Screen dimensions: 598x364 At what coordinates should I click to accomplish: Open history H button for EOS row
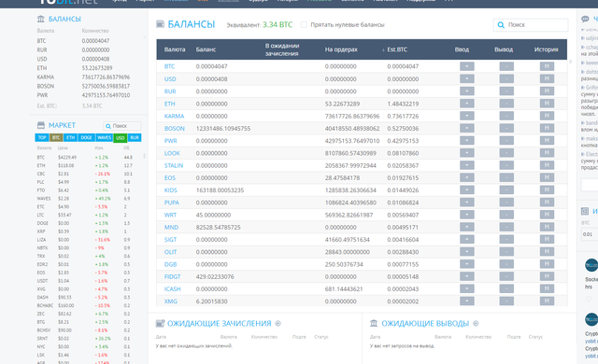547,178
